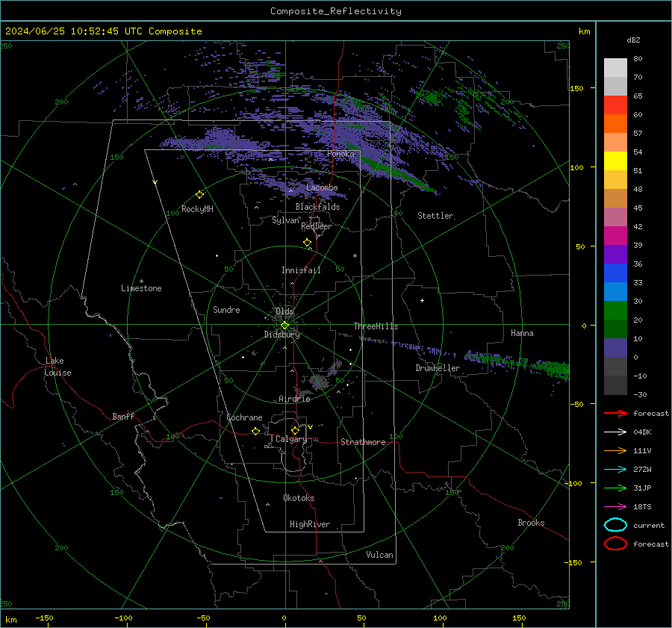The width and height of the screenshot is (672, 628).
Task: Click the orange 111V arrow icon
Action: [615, 450]
